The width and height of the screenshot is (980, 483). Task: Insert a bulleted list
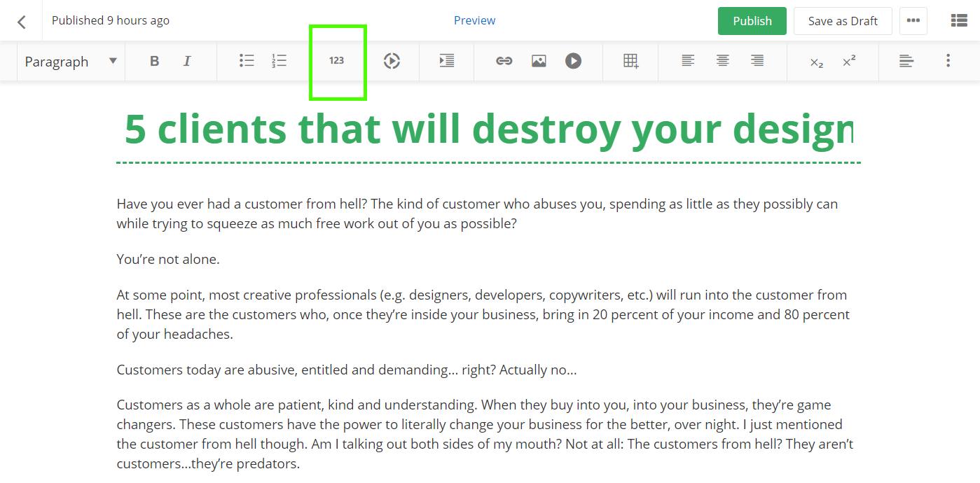pyautogui.click(x=247, y=62)
